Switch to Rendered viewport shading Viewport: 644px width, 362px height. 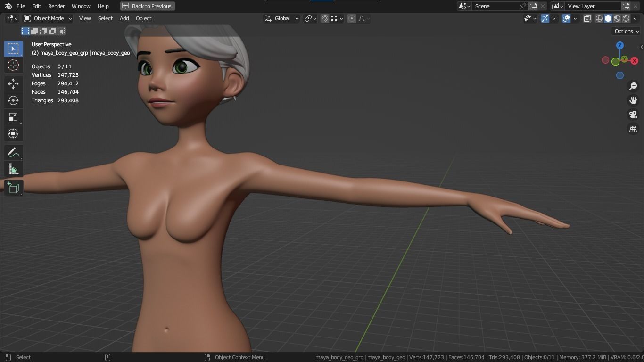pos(626,18)
